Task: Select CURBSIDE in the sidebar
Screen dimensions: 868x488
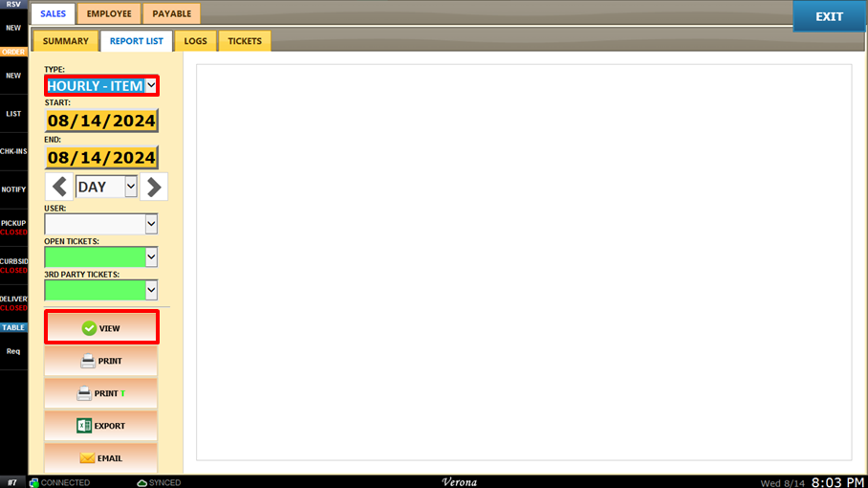Action: 13,265
